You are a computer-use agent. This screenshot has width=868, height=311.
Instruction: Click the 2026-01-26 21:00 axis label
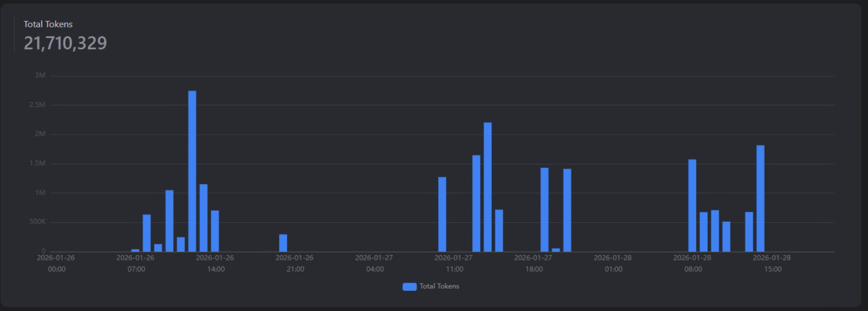(295, 263)
